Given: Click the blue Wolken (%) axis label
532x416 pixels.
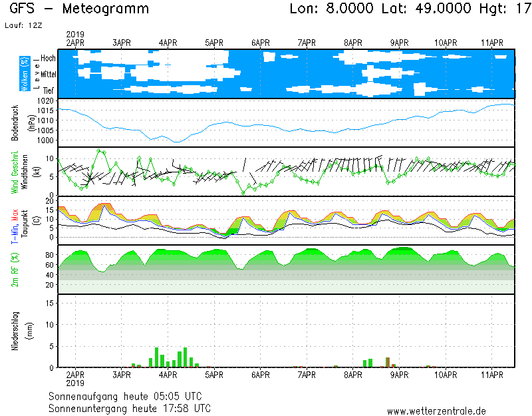Looking at the screenshot, I should 25,74.
